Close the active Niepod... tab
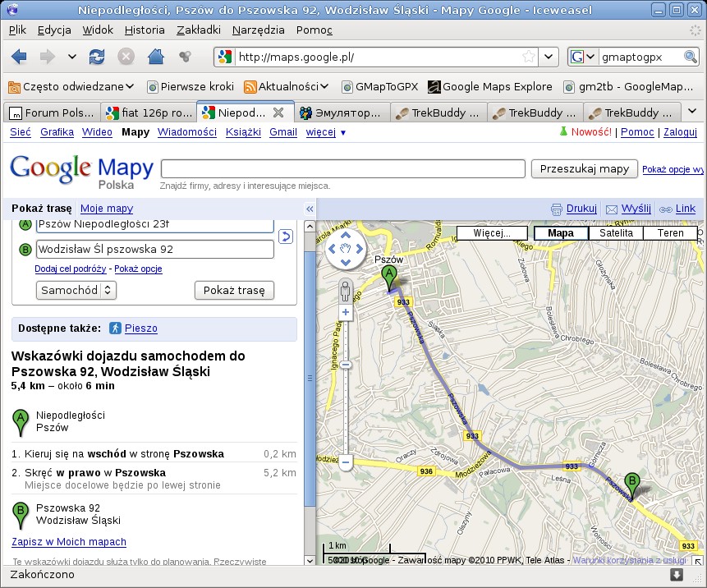 pos(278,113)
